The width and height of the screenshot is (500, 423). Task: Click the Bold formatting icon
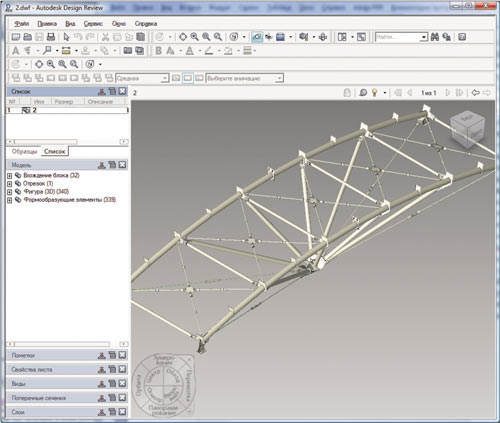tap(159, 51)
